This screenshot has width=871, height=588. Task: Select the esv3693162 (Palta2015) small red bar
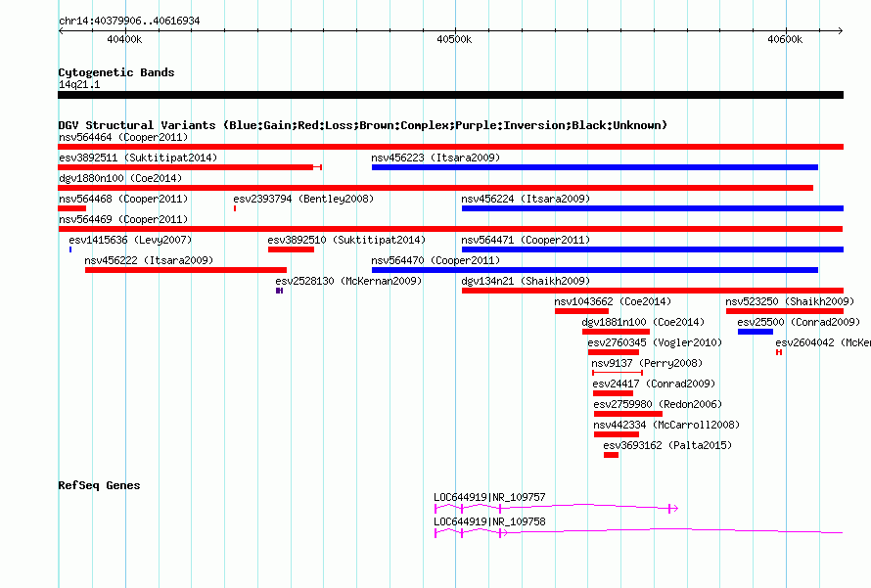coord(611,455)
